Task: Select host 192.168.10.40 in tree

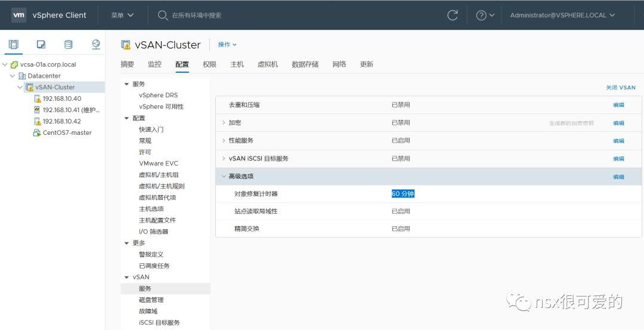Action: point(62,98)
